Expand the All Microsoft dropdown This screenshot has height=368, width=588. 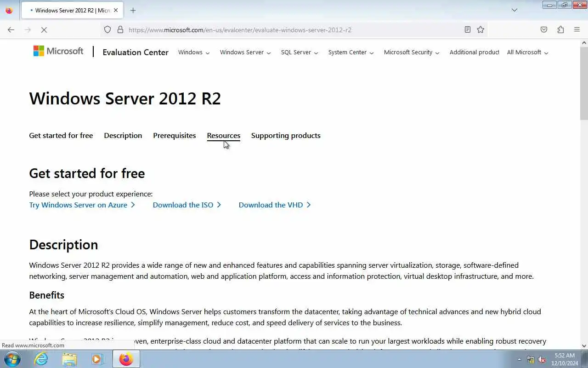pos(527,52)
